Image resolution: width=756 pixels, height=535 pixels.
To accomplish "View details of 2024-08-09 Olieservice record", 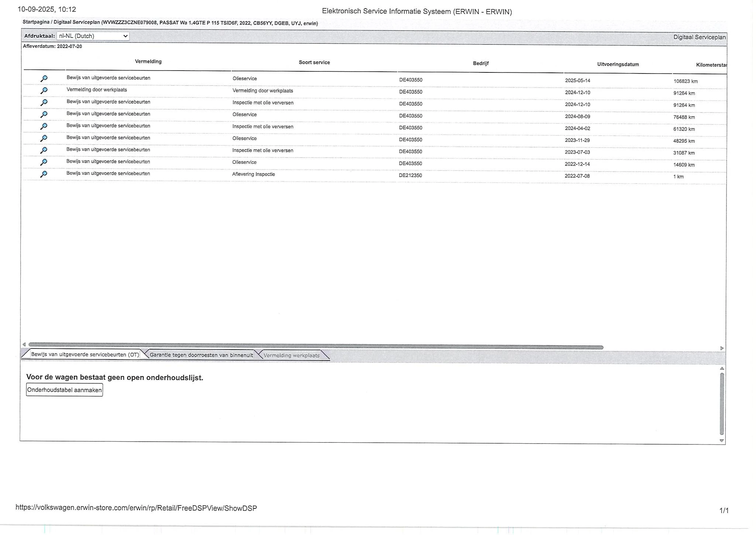I will [x=44, y=114].
